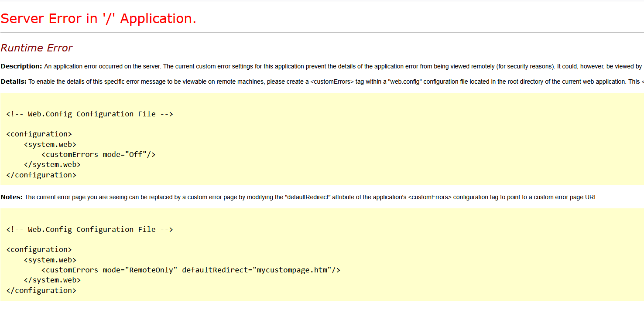
Task: Click closing </configuration> tag in first code block
Action: tap(41, 175)
